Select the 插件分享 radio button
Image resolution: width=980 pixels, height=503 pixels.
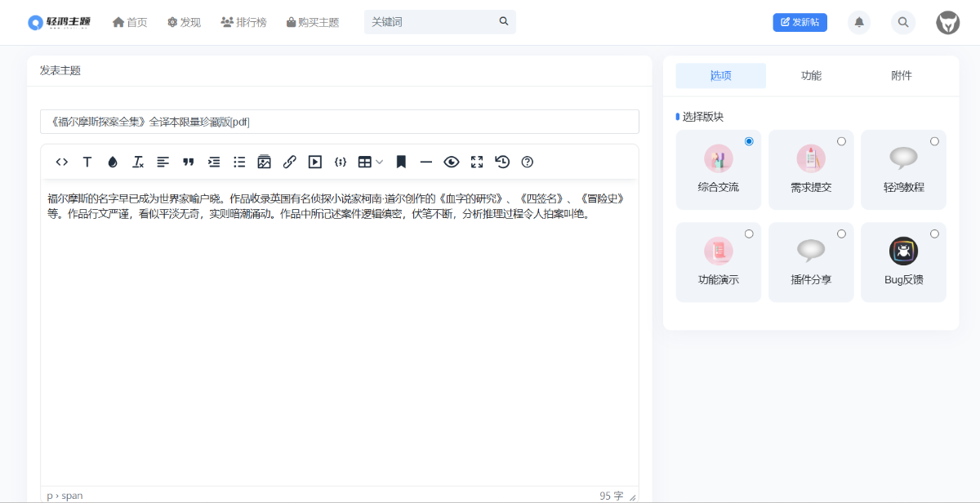click(841, 234)
